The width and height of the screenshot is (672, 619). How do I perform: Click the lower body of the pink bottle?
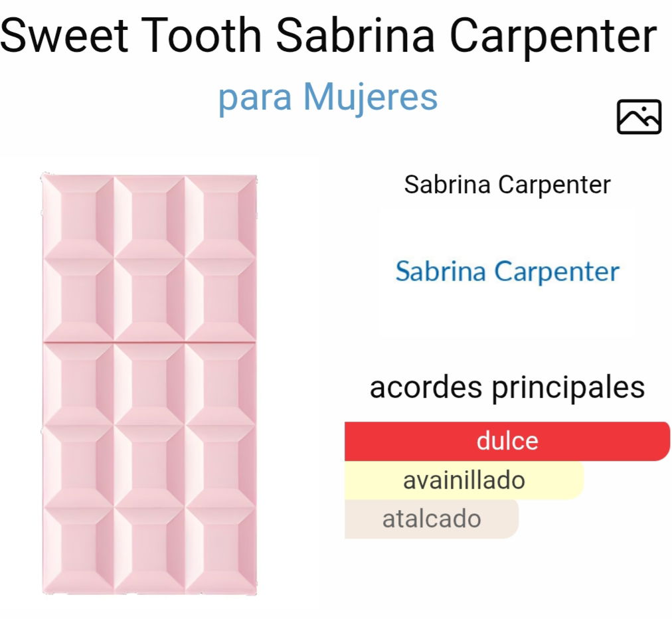(149, 468)
